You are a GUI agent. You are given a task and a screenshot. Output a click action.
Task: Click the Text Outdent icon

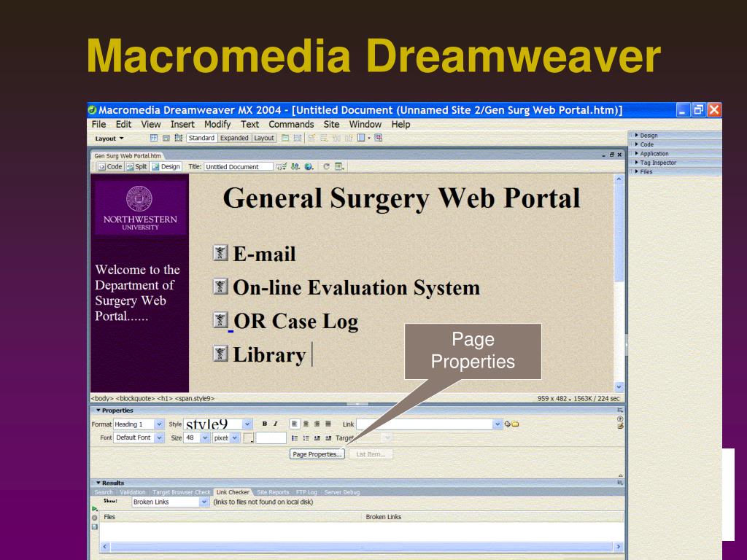click(x=317, y=438)
